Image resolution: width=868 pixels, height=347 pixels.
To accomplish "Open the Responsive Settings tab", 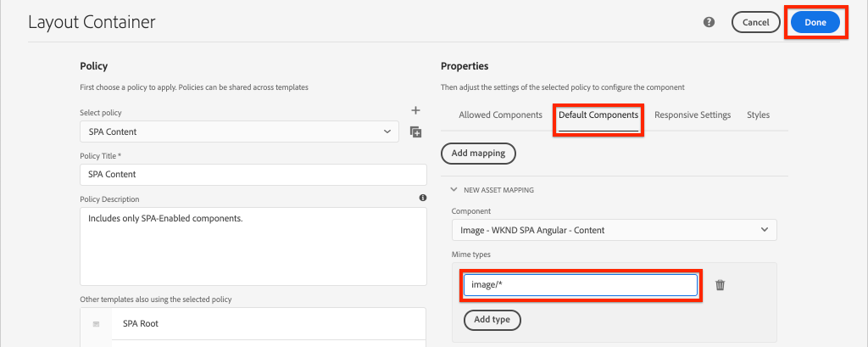I will pos(693,115).
